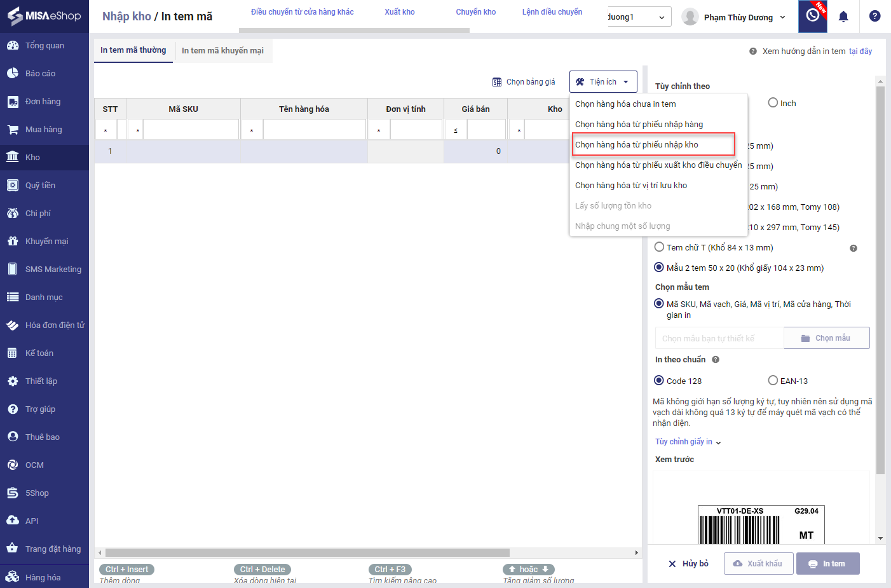891x588 pixels.
Task: Open Thiết lập settings in sidebar
Action: pos(41,381)
